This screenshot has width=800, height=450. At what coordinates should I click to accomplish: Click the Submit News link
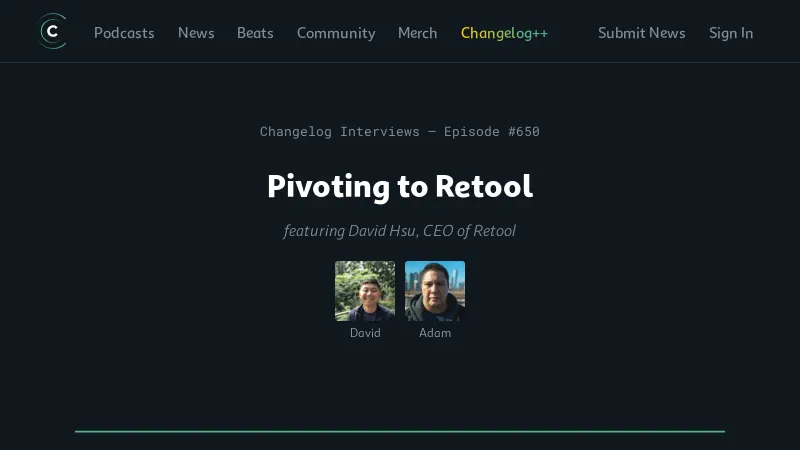tap(641, 33)
